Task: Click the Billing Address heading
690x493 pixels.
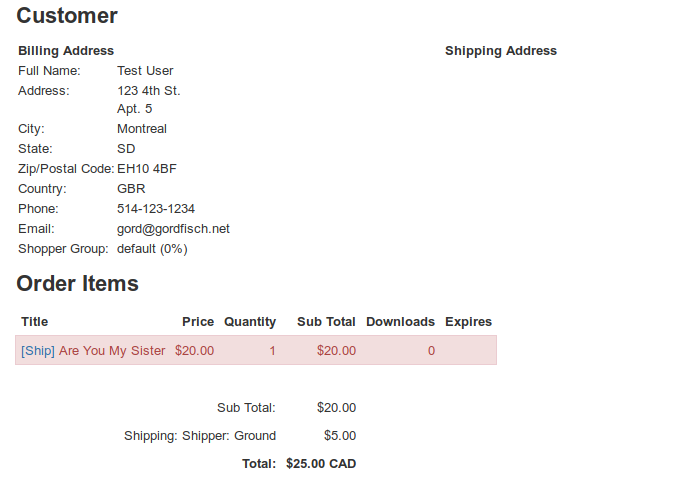Action: pos(66,51)
